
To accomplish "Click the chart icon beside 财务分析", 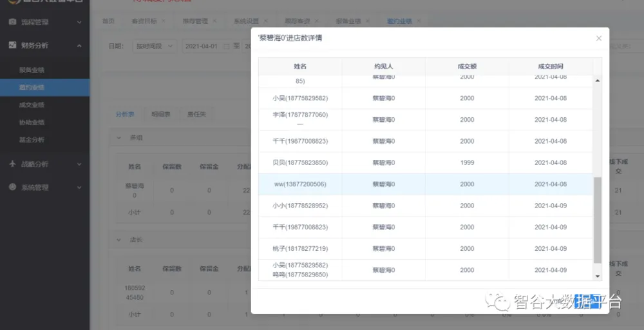I will (x=12, y=45).
